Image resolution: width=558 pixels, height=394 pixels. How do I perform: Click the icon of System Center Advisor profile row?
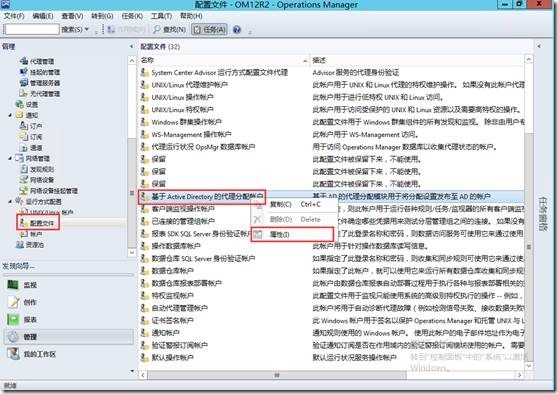coord(144,72)
